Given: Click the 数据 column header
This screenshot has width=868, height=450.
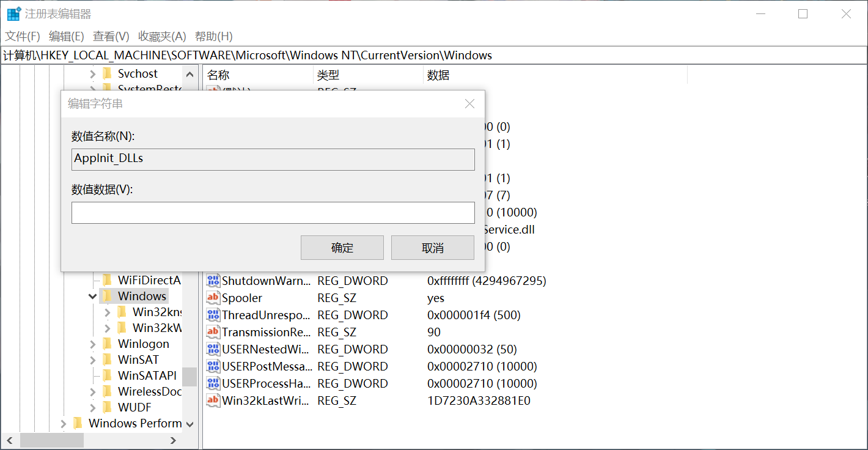Looking at the screenshot, I should pos(555,75).
